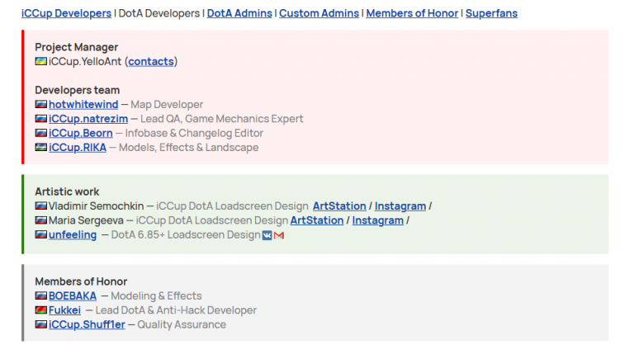Open the iCCup Developers tab
The image size is (634, 364).
tap(66, 13)
